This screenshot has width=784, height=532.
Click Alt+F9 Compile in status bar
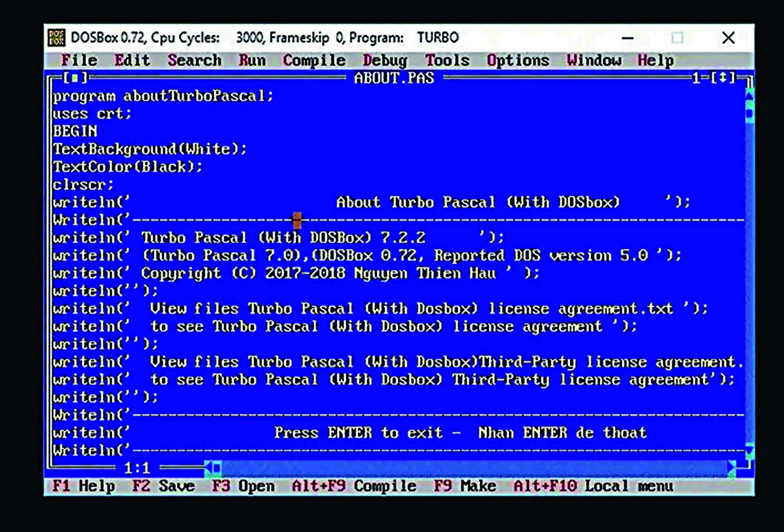click(354, 486)
